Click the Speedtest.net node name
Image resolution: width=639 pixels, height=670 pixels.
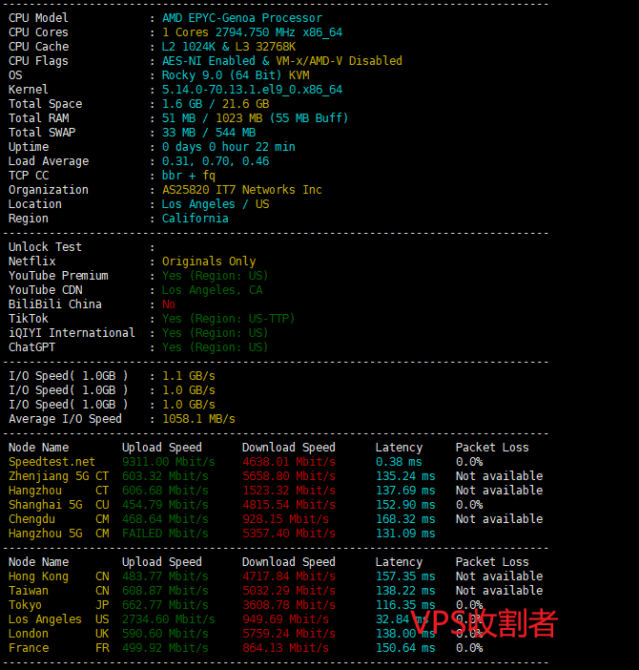point(52,462)
